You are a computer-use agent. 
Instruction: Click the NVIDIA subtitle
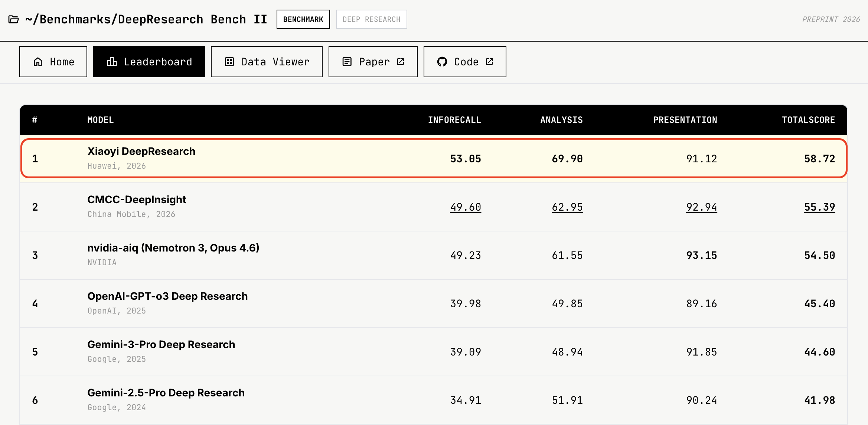[x=102, y=263]
